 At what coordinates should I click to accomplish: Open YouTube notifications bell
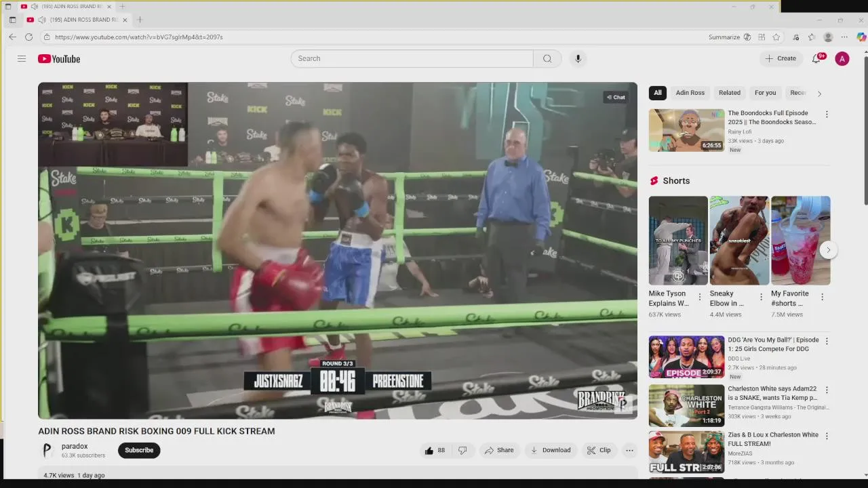[x=816, y=59]
